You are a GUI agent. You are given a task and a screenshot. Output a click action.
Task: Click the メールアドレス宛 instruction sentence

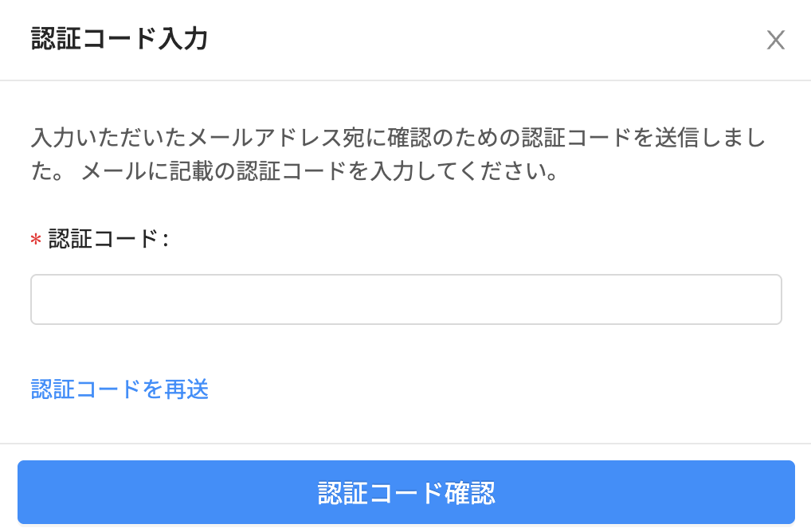[x=398, y=138]
